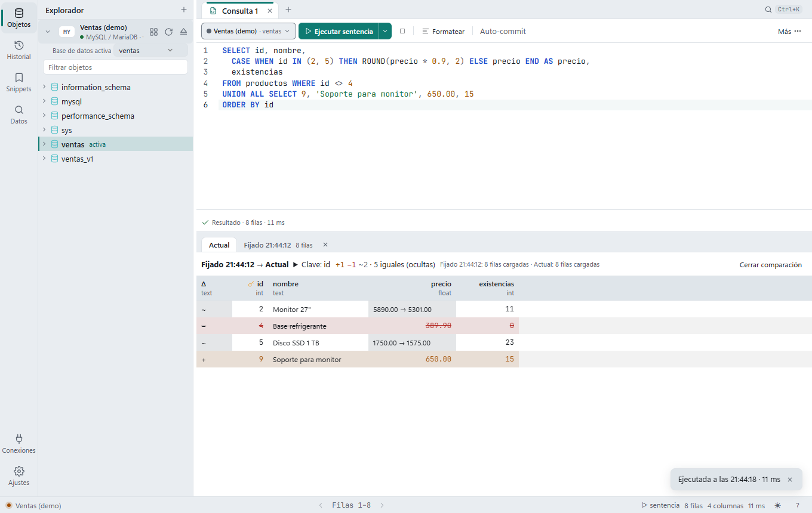Viewport: 812px width, 513px height.
Task: Open the Ejecutar sentencia options arrow
Action: (x=385, y=31)
